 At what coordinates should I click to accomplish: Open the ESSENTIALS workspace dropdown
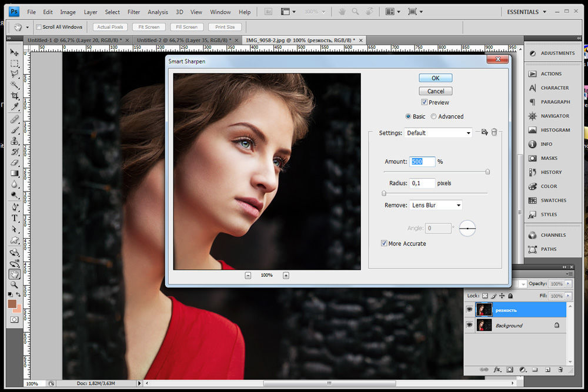tap(526, 12)
